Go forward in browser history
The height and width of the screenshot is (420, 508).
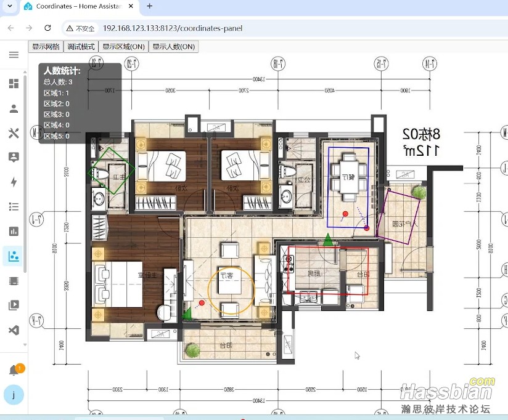point(29,28)
